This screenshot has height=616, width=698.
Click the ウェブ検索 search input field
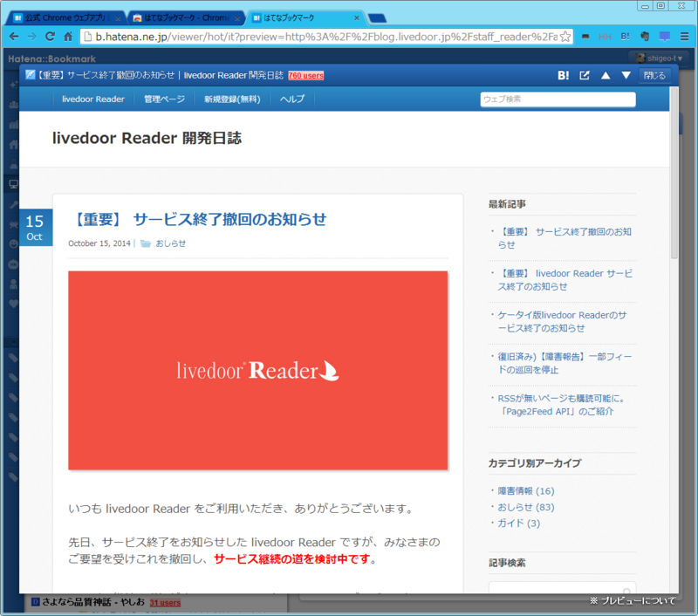[558, 99]
